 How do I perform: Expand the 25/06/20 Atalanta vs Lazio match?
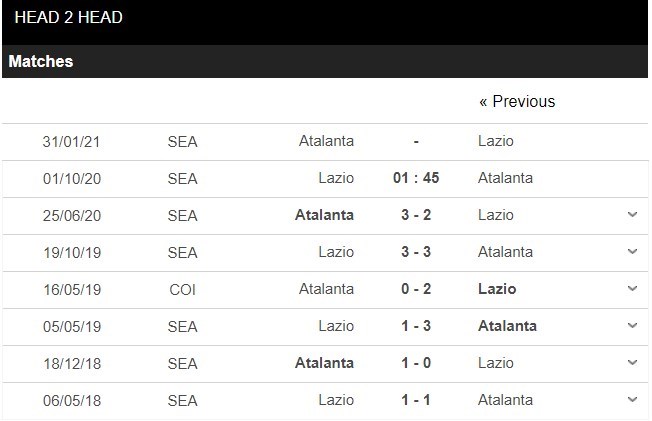point(632,215)
